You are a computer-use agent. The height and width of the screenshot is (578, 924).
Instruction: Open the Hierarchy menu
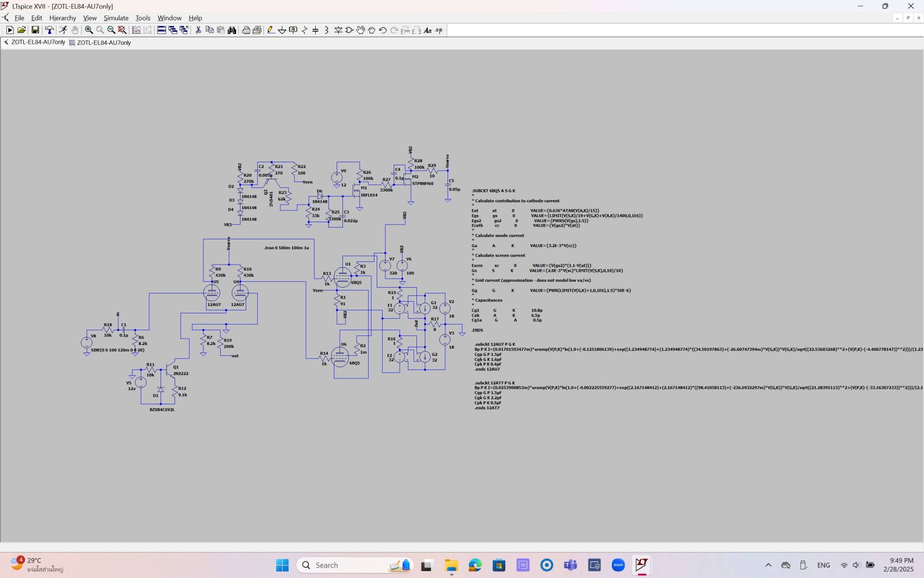63,18
